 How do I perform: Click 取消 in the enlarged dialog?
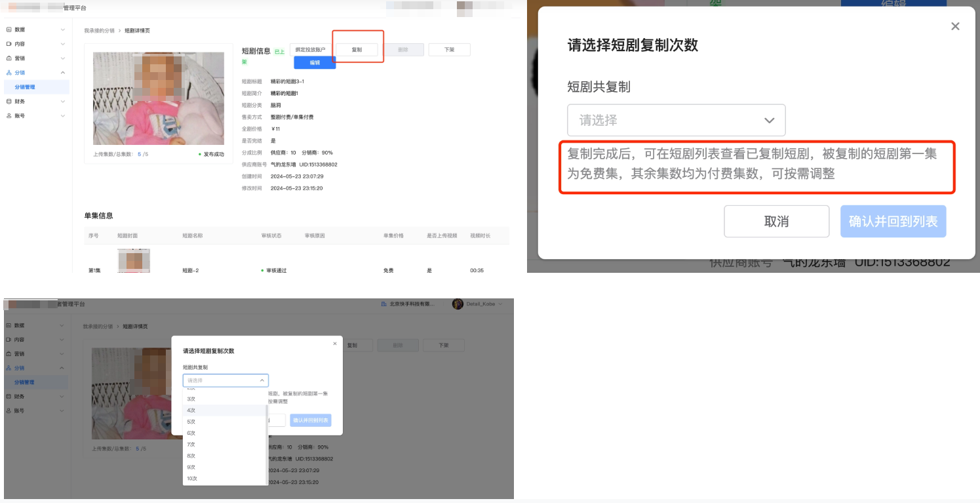[x=776, y=222]
